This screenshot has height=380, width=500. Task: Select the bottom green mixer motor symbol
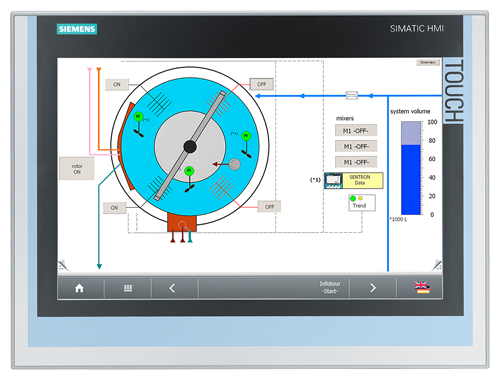click(x=189, y=171)
